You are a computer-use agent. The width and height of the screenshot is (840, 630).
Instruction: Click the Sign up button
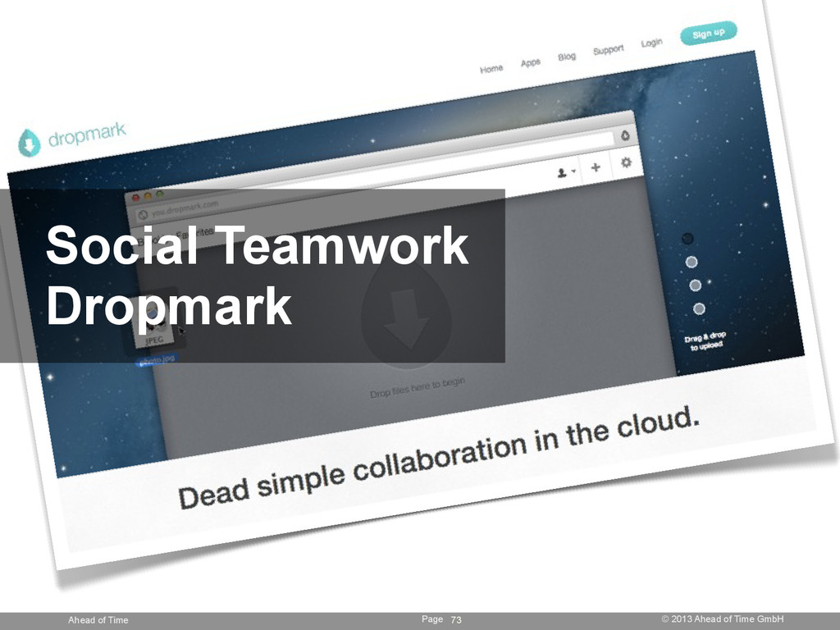pyautogui.click(x=708, y=33)
